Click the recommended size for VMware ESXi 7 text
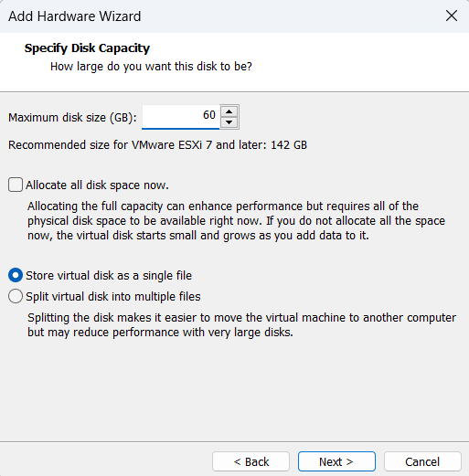This screenshot has width=469, height=476. click(x=157, y=145)
